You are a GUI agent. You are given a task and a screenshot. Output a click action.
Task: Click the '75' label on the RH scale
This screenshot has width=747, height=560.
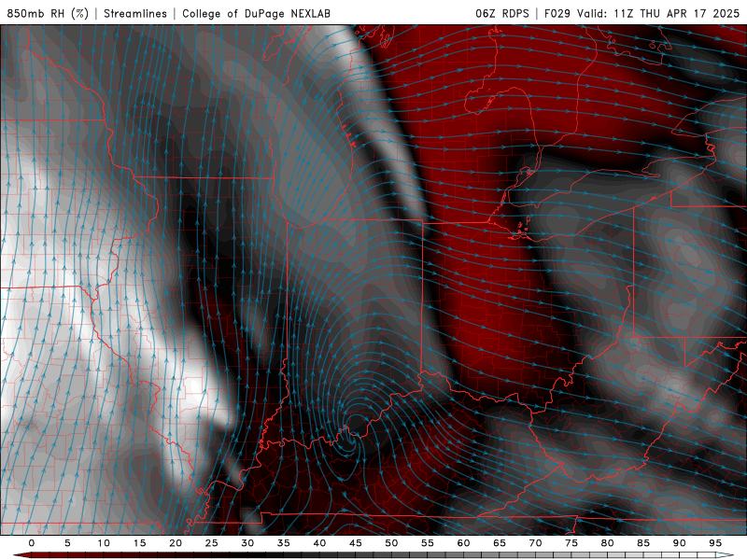(571, 543)
